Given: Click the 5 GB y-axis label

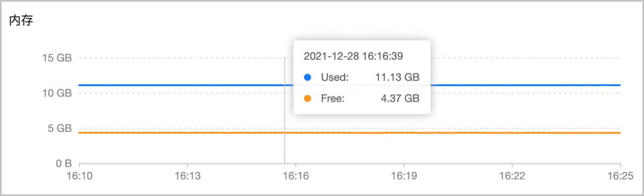Looking at the screenshot, I should (60, 128).
